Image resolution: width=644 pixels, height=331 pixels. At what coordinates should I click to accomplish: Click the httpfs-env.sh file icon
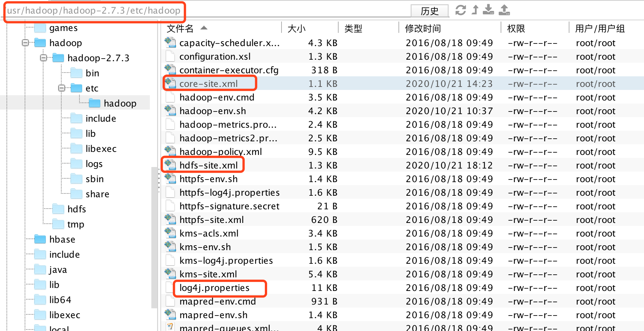click(x=170, y=178)
